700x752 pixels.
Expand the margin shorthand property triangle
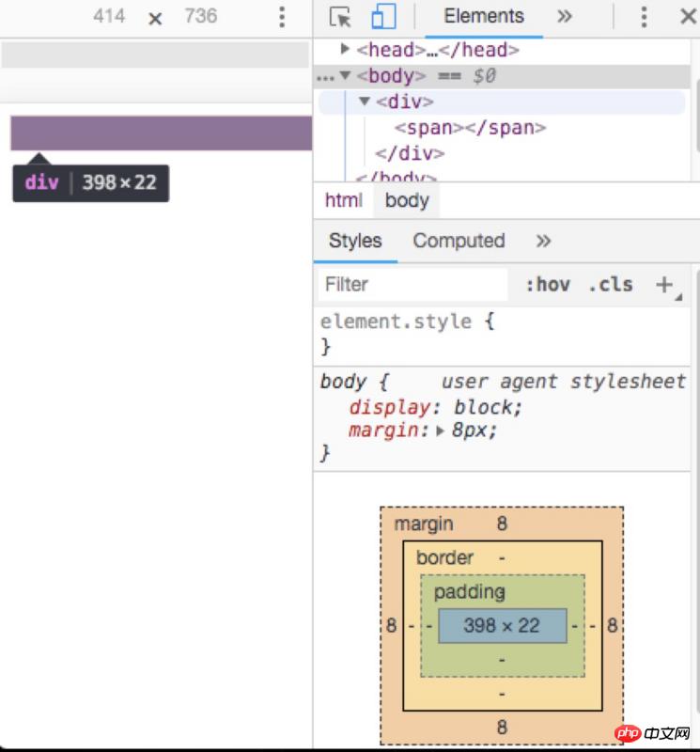point(440,431)
